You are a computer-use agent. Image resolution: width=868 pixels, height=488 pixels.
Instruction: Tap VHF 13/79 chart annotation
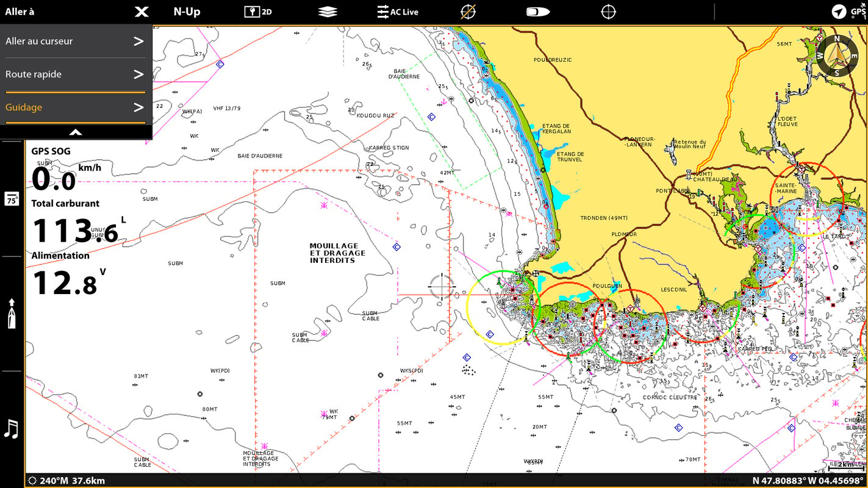226,109
